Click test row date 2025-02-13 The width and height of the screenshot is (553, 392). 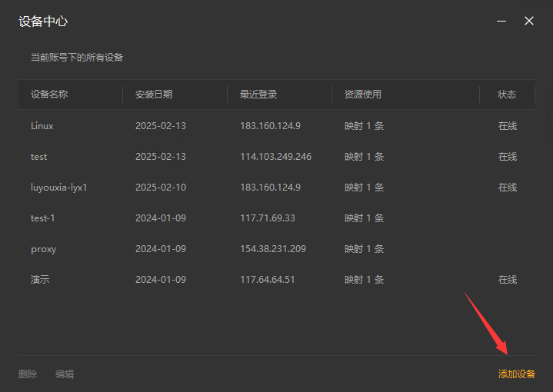pyautogui.click(x=161, y=157)
